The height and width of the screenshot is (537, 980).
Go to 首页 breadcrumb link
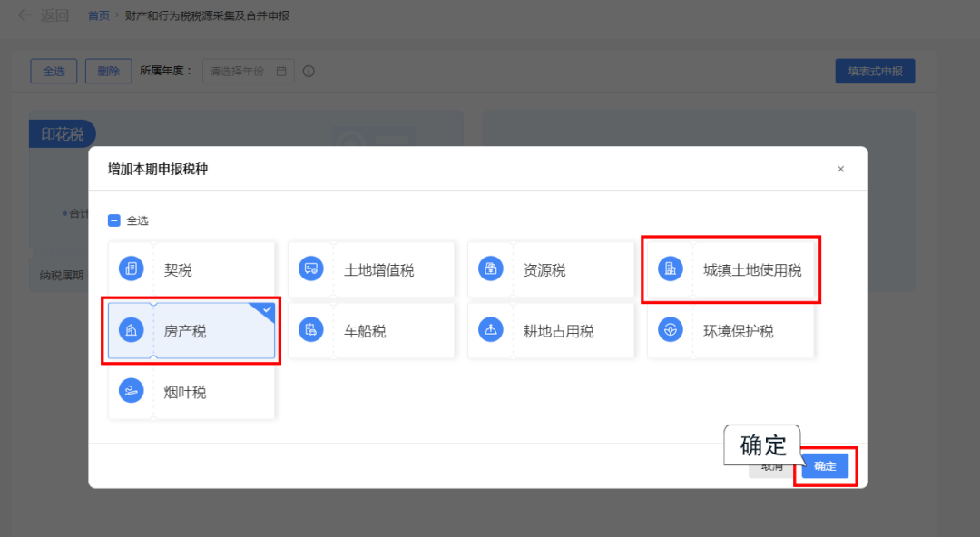98,15
